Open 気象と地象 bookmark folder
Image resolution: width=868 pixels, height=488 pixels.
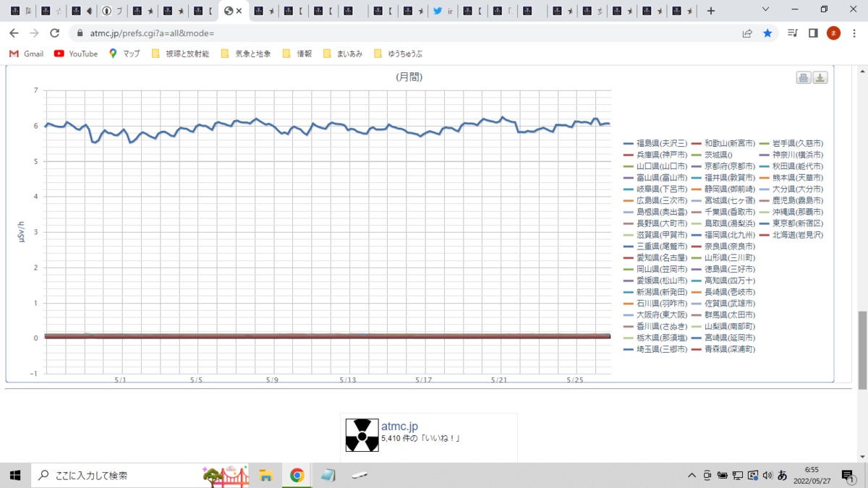tap(245, 53)
